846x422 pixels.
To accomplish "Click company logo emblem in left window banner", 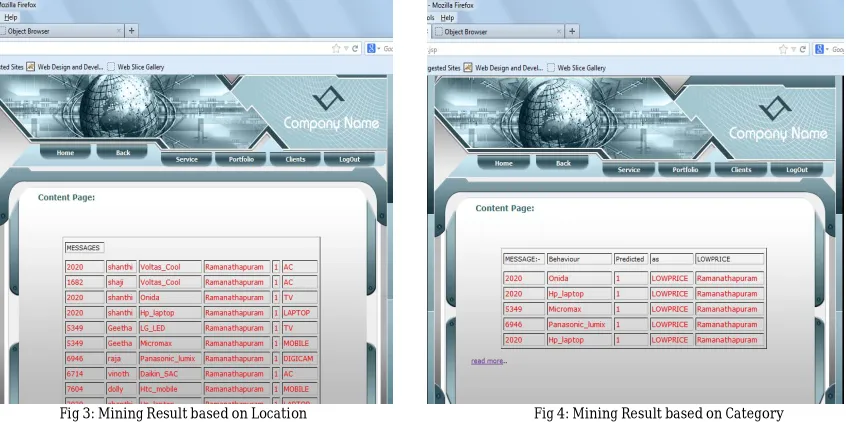I will pos(328,98).
